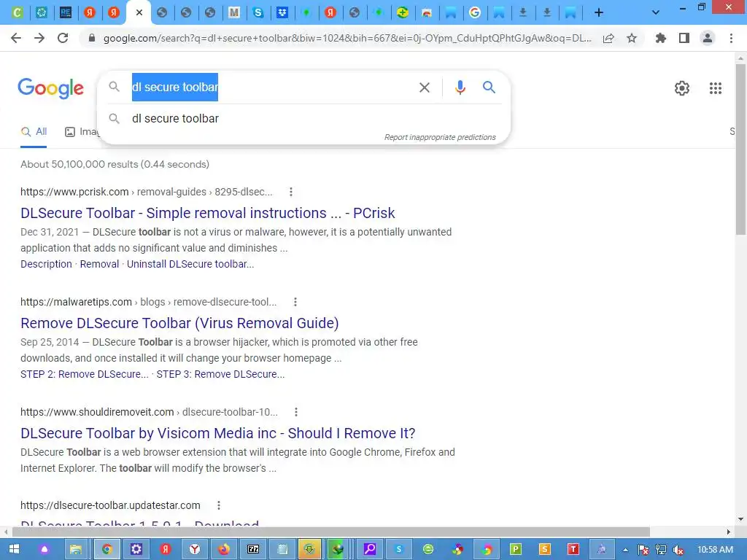Image resolution: width=747 pixels, height=560 pixels.
Task: Click 'About 50,100,000 results' text
Action: click(x=115, y=164)
